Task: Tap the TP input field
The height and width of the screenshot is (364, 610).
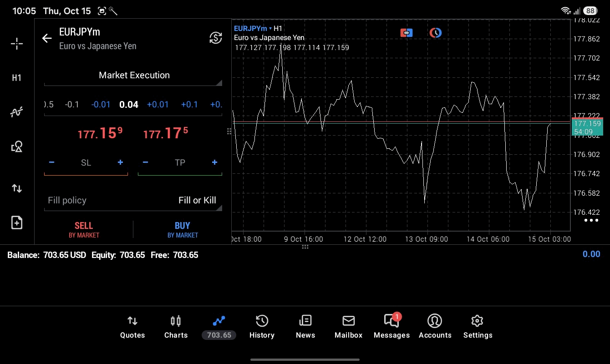Action: (x=180, y=163)
